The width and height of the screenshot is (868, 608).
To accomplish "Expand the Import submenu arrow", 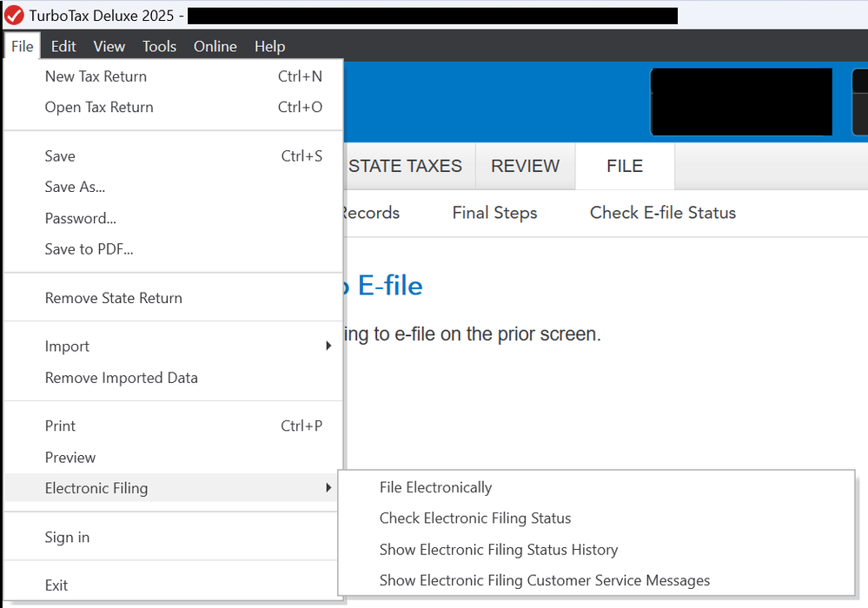I will pos(328,347).
